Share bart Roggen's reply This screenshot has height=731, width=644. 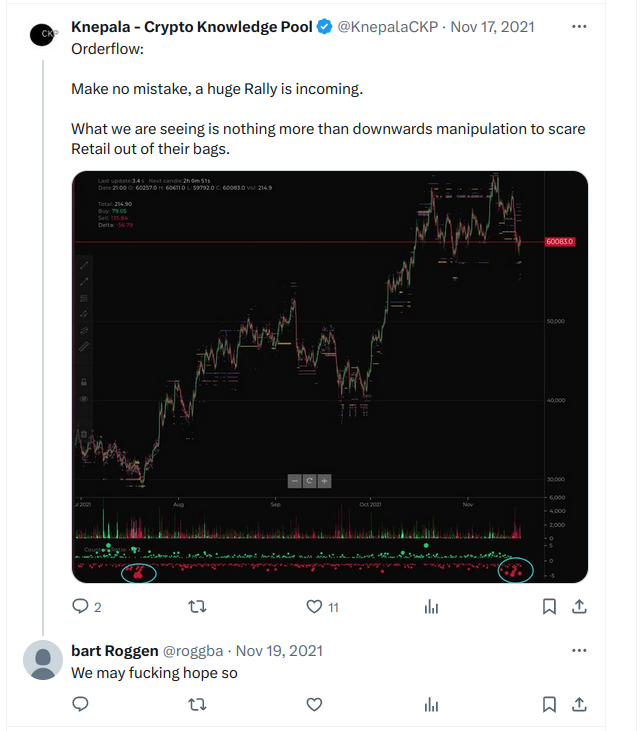[579, 704]
